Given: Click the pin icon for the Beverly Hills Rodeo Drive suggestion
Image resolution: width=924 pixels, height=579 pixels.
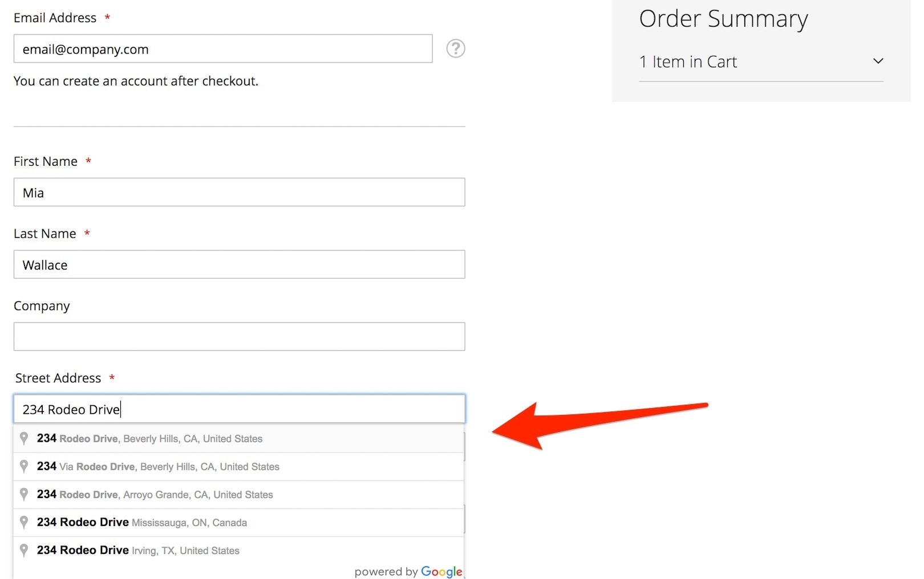Looking at the screenshot, I should [x=24, y=438].
